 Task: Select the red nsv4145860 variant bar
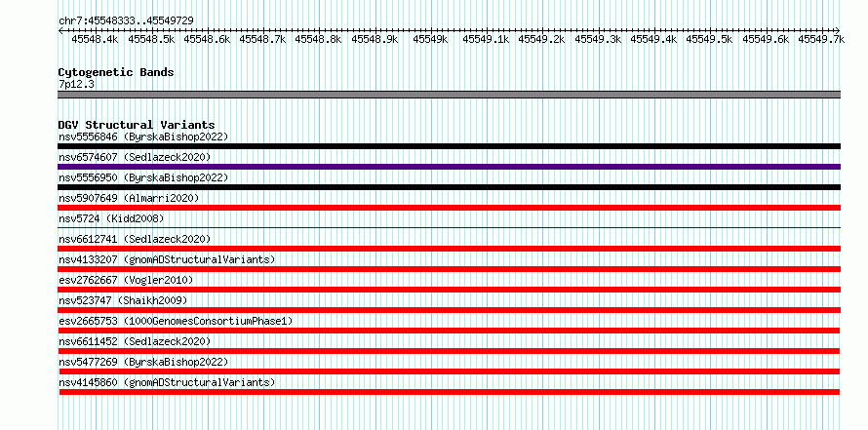[449, 392]
